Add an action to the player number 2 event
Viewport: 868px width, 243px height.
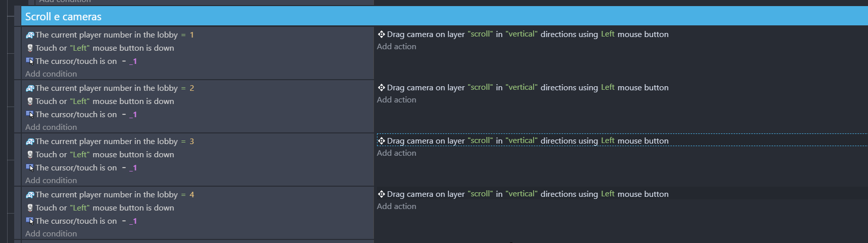point(396,100)
